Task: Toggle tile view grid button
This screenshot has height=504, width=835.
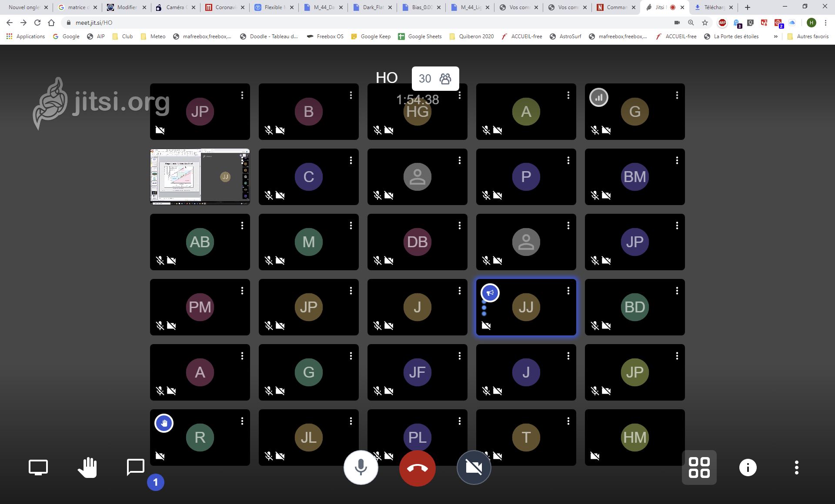Action: point(699,468)
